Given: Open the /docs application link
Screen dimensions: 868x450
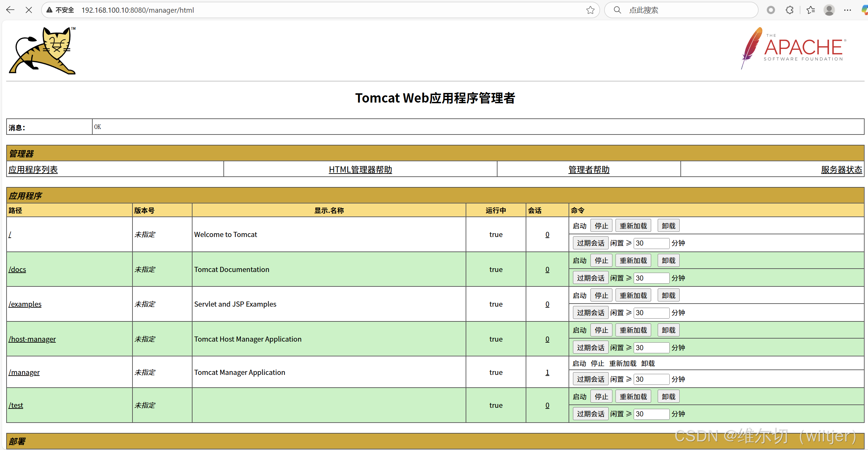Looking at the screenshot, I should 17,269.
